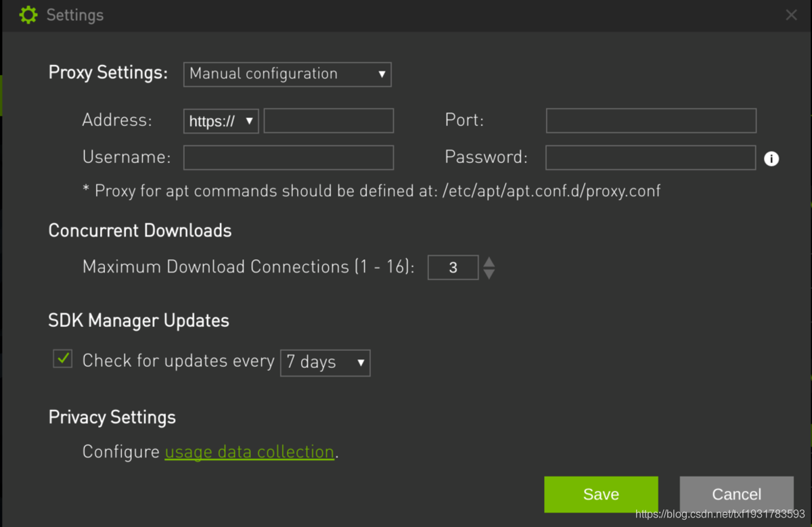Screen dimensions: 812x527
Task: Click the green Settings gear icon
Action: [28, 15]
